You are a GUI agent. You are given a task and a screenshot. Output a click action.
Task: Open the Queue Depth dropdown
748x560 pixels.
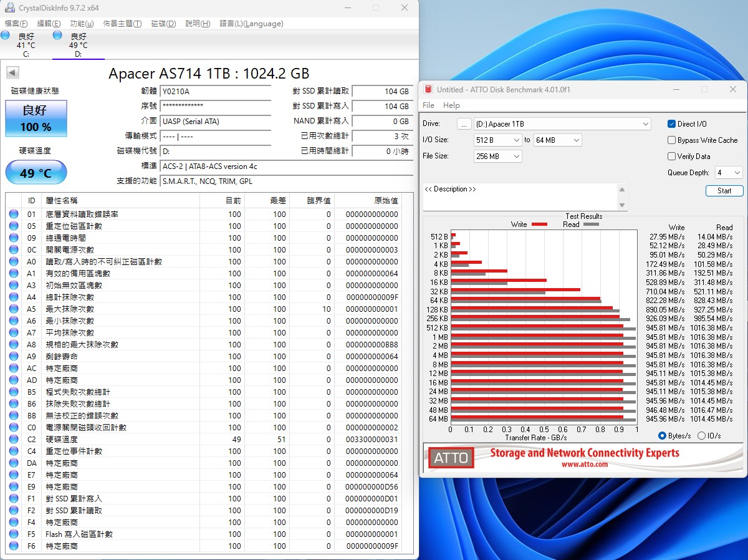coord(729,173)
